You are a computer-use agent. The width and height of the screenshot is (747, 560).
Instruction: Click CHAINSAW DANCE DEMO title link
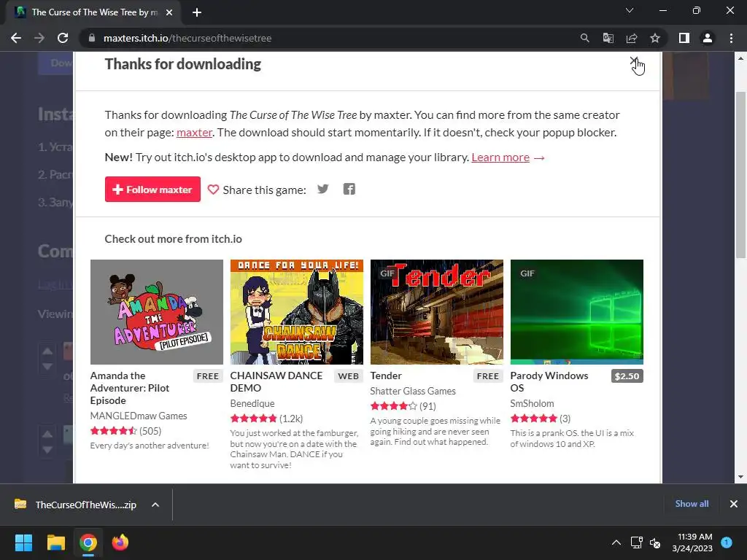coord(276,382)
